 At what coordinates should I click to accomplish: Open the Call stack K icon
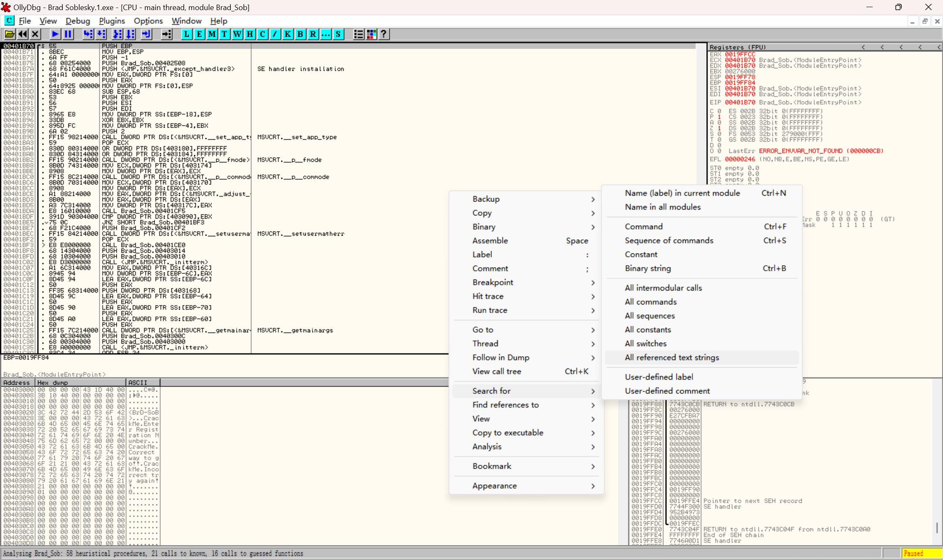288,34
